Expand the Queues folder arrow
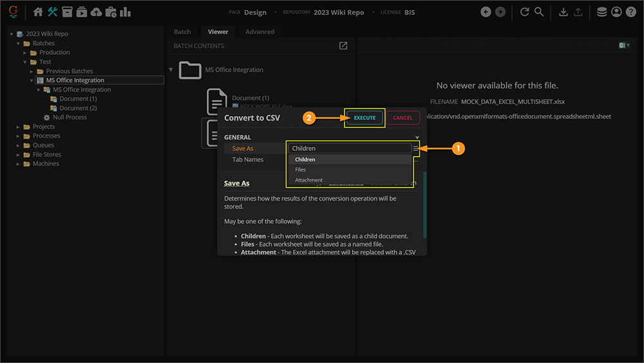644x363 pixels. tap(18, 145)
